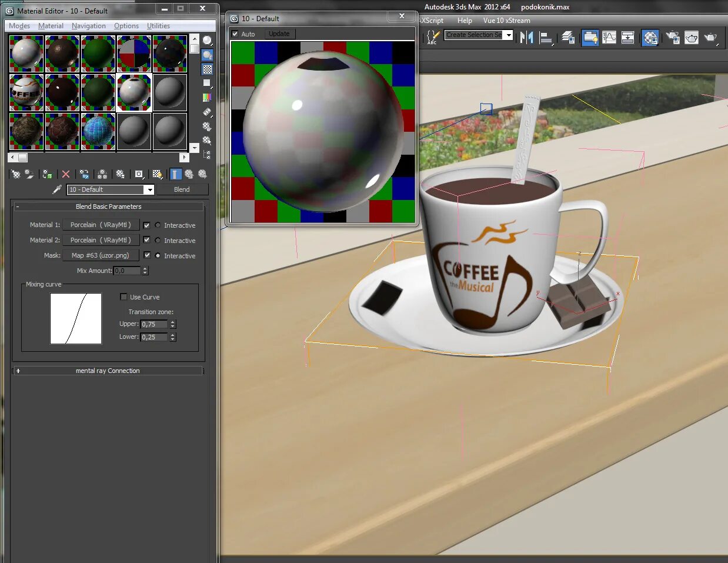The height and width of the screenshot is (563, 728).
Task: Click the Get Material icon
Action: (x=16, y=174)
